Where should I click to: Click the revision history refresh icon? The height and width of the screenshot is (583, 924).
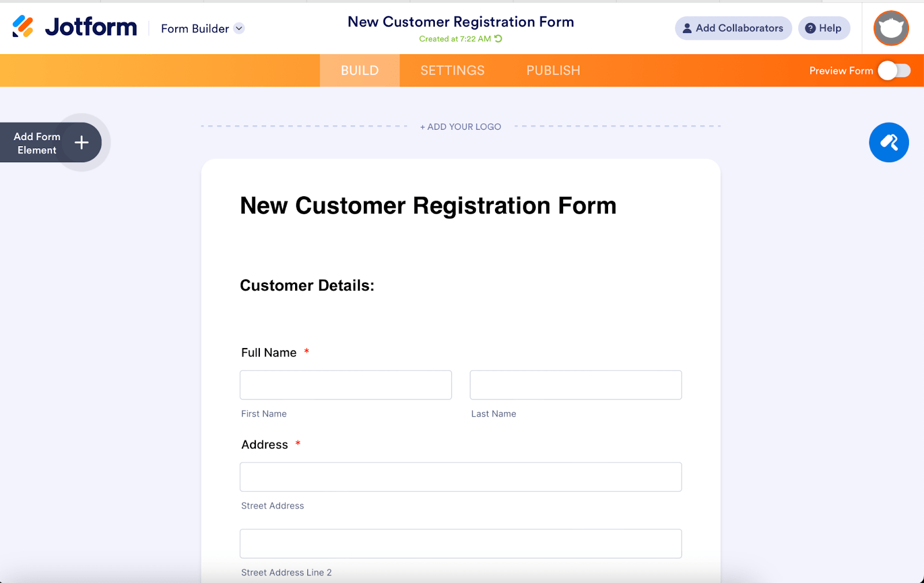(x=498, y=39)
